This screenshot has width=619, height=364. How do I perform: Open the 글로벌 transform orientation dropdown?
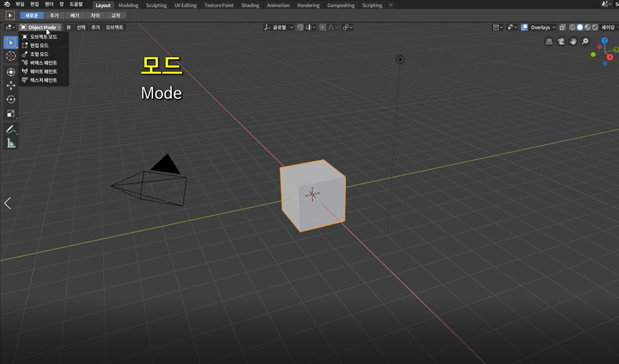pos(279,27)
